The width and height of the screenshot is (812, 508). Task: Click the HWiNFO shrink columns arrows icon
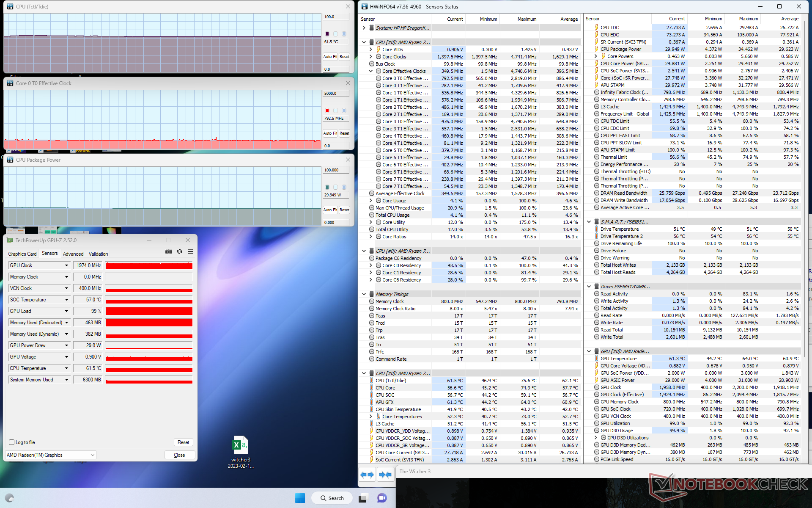point(385,475)
